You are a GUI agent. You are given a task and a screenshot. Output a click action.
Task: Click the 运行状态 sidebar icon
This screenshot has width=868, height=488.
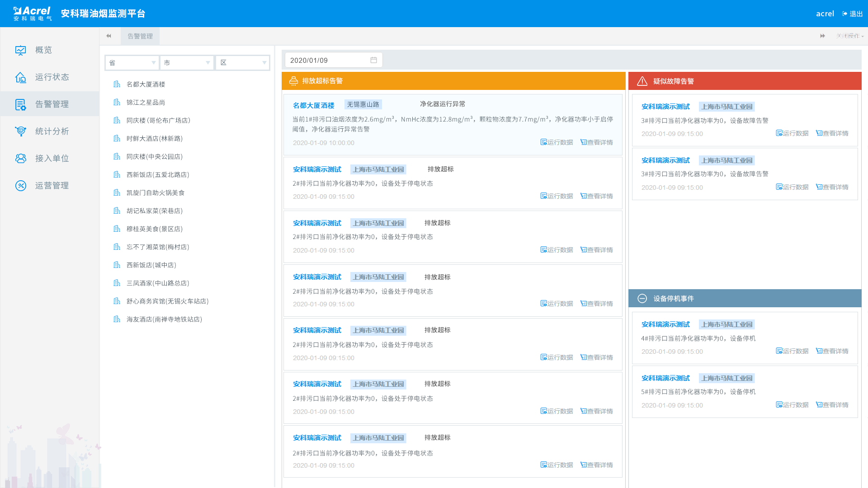(x=20, y=77)
